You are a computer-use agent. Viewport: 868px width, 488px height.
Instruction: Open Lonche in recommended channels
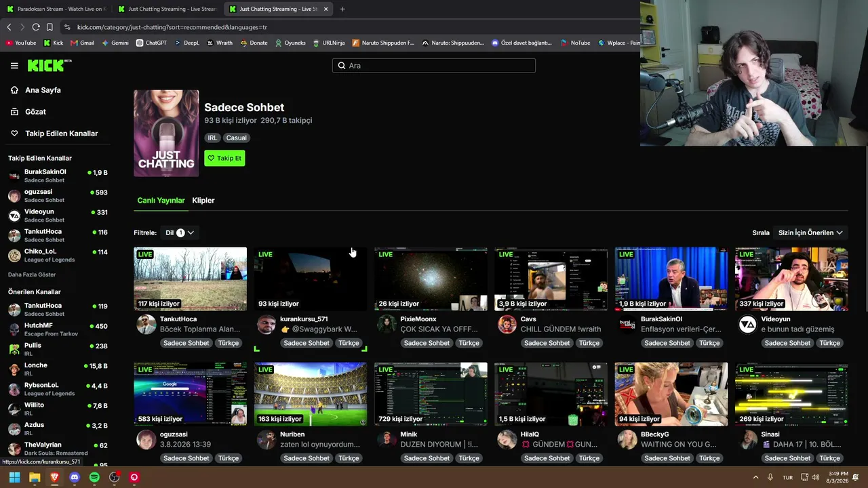coord(58,369)
